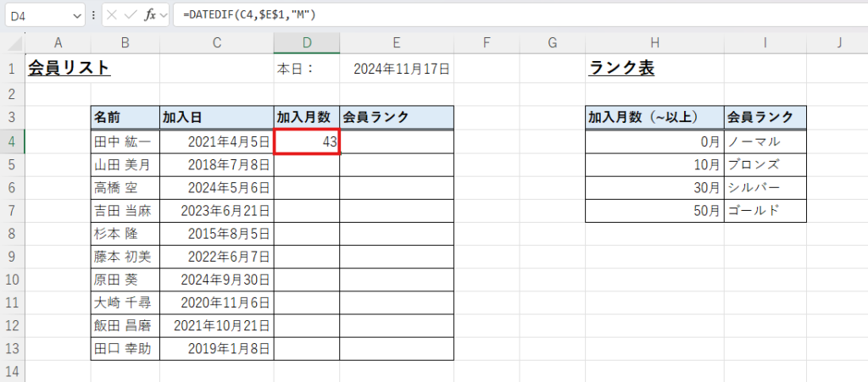Click the three-dot name box resize handle
Viewport: 868px width, 382px height.
point(93,14)
